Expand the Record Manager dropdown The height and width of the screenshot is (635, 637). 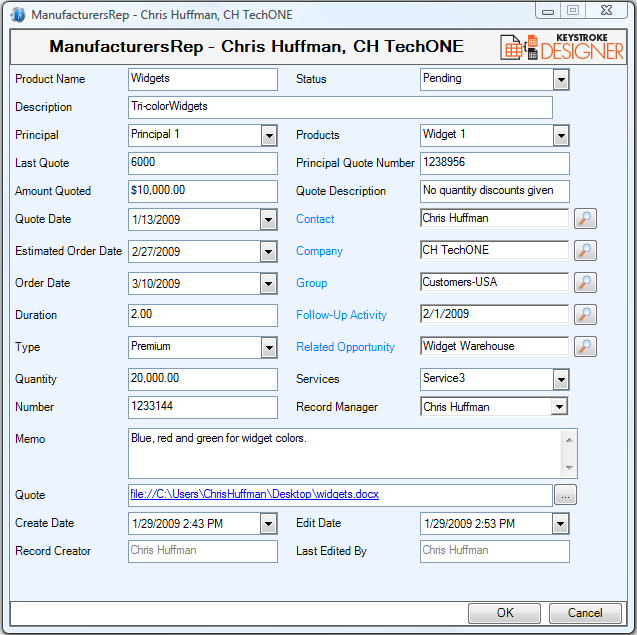point(559,407)
